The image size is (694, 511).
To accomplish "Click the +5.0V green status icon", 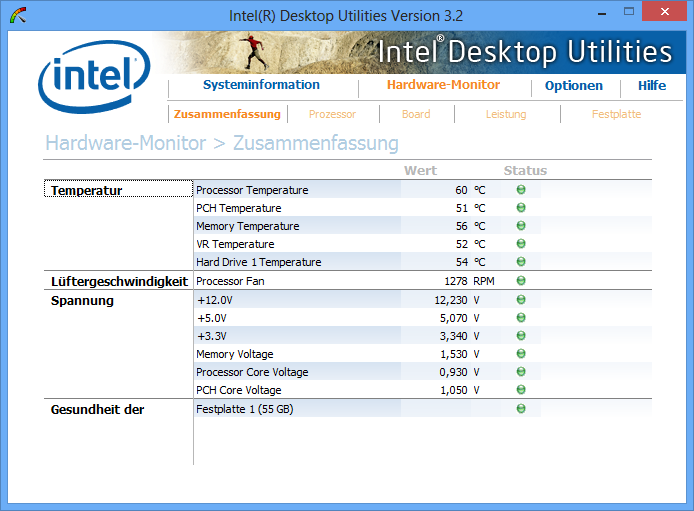I will tap(521, 318).
